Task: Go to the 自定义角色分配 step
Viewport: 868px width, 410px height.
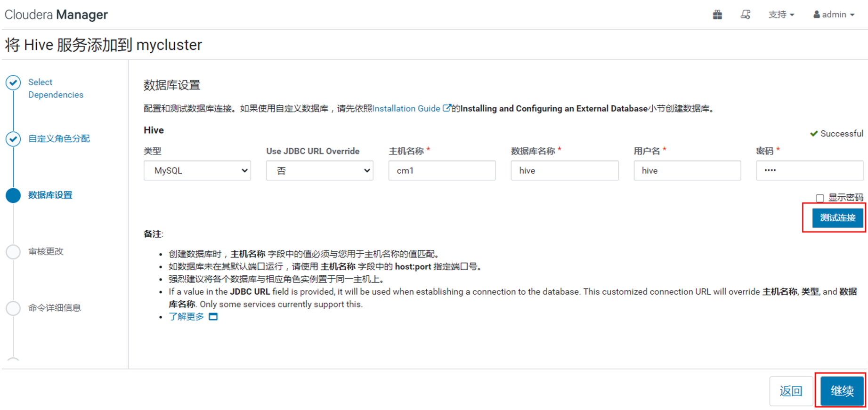Action: pos(59,138)
